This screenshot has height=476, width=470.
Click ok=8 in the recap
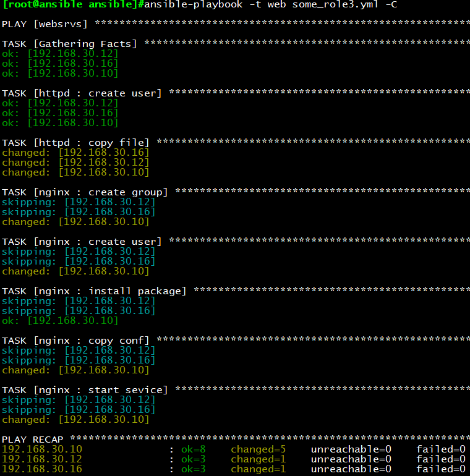tap(194, 449)
